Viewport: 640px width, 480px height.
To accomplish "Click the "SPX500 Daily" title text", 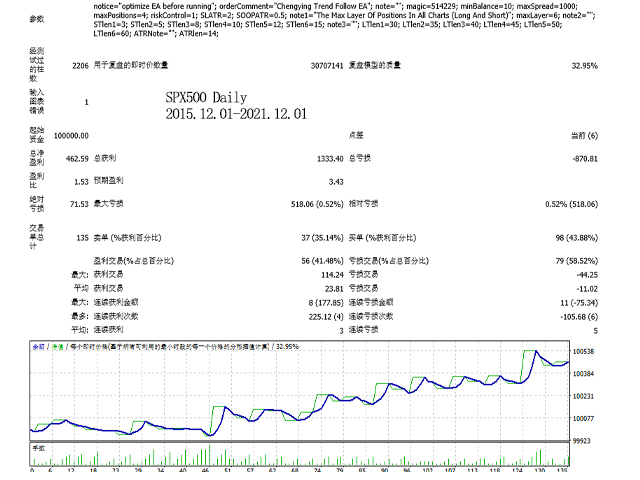I will 206,98.
